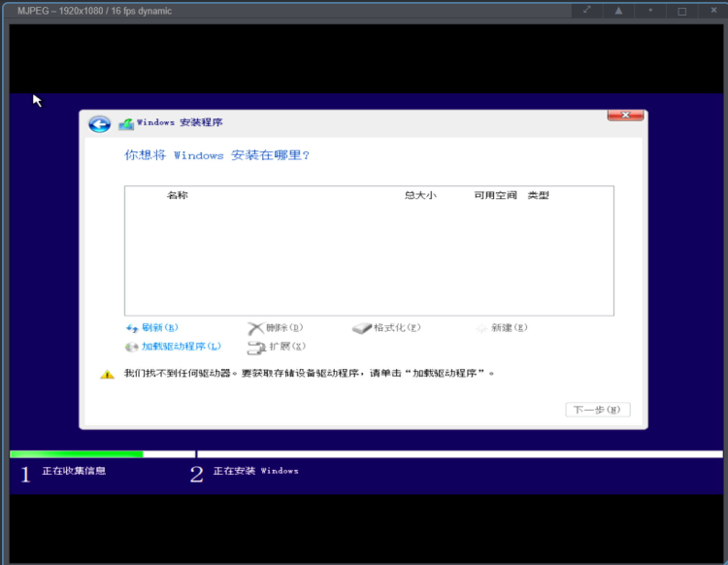Image resolution: width=728 pixels, height=565 pixels.
Task: Click the 总大小 column header
Action: (x=419, y=195)
